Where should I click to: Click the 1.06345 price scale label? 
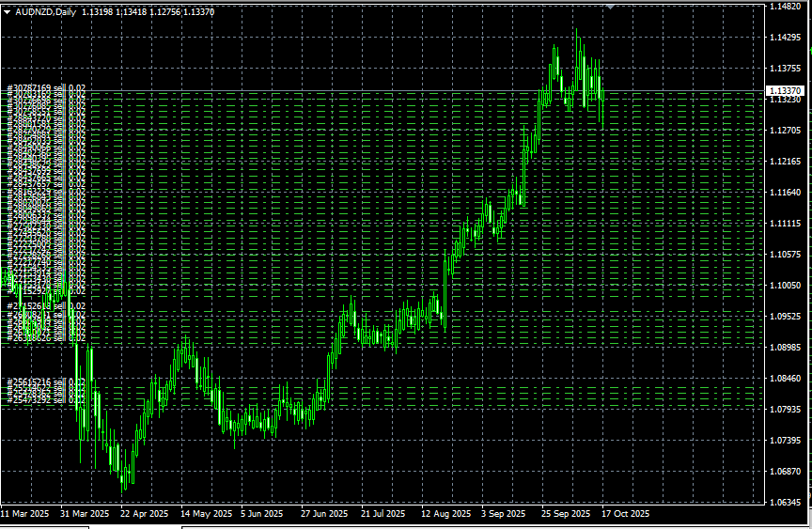[785, 503]
